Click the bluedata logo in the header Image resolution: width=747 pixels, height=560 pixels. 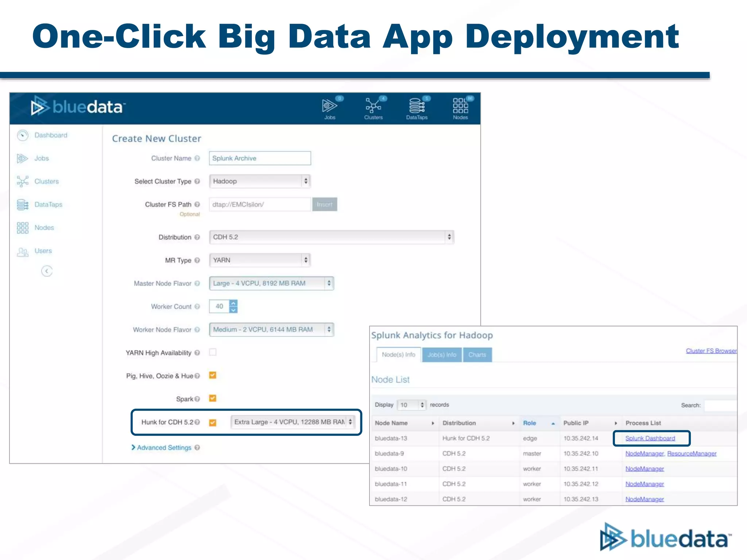click(x=78, y=107)
